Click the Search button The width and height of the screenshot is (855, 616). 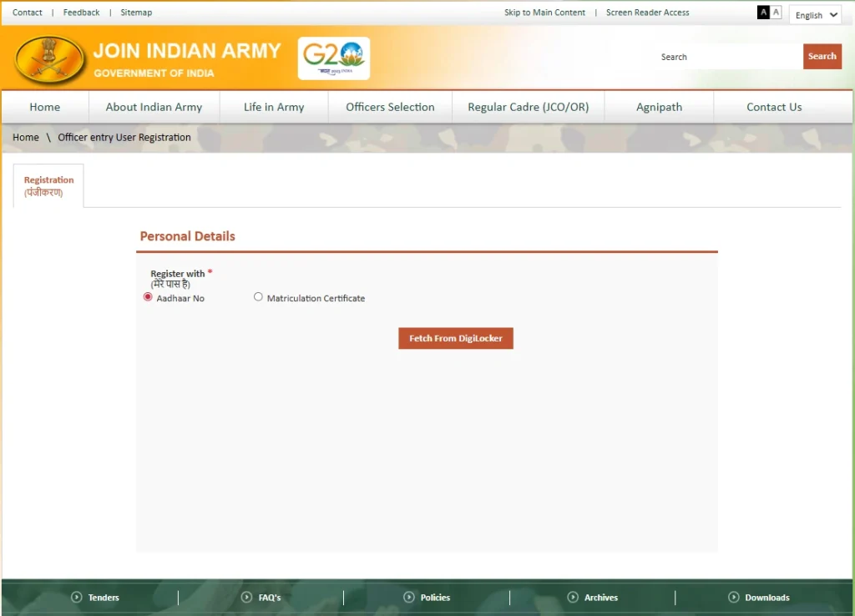click(822, 56)
